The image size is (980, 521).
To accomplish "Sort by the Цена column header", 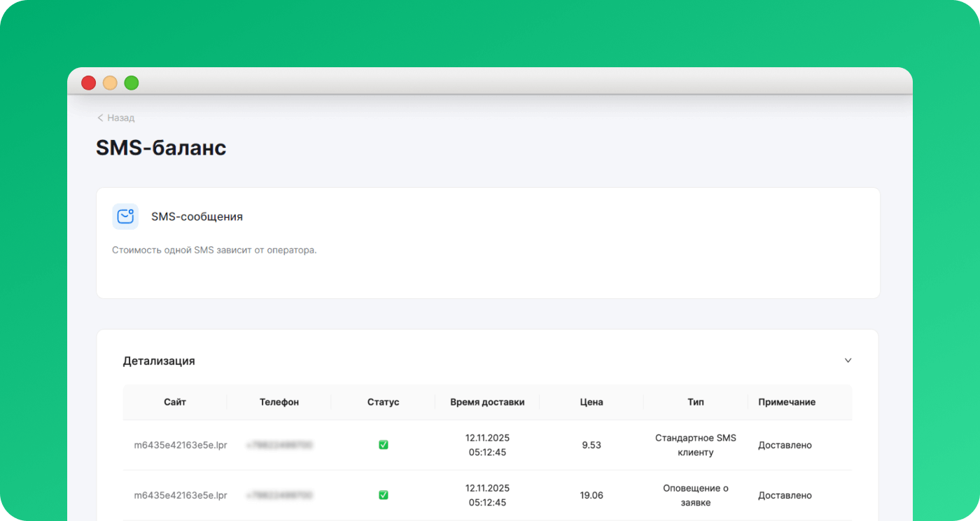I will 591,402.
